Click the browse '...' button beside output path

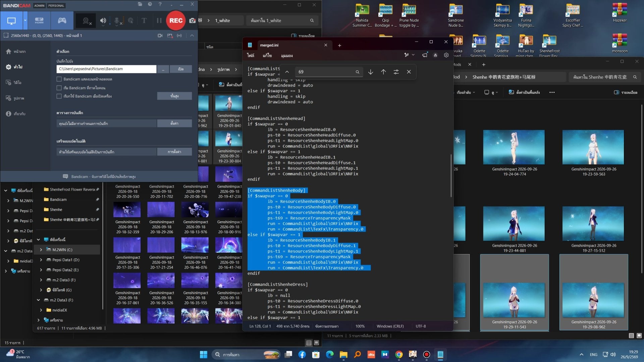point(163,69)
